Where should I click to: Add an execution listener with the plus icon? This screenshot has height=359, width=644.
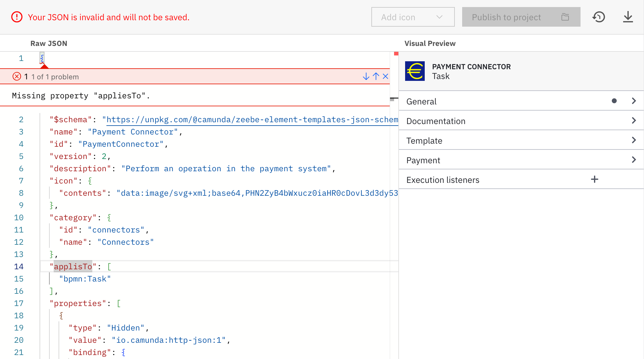595,179
